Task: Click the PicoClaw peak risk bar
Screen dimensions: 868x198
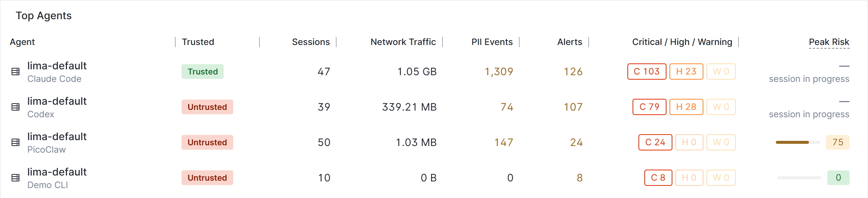Action: pos(798,142)
